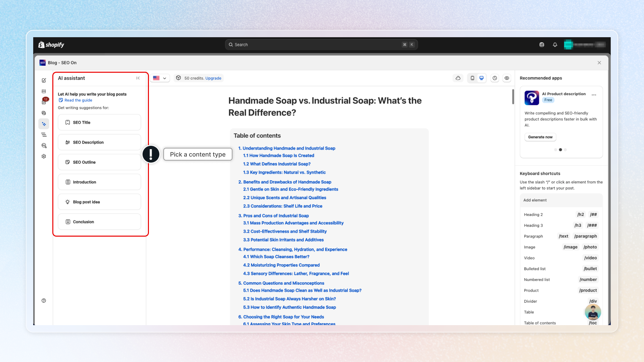Switch to desktop preview mode
The width and height of the screenshot is (644, 362).
pos(481,78)
